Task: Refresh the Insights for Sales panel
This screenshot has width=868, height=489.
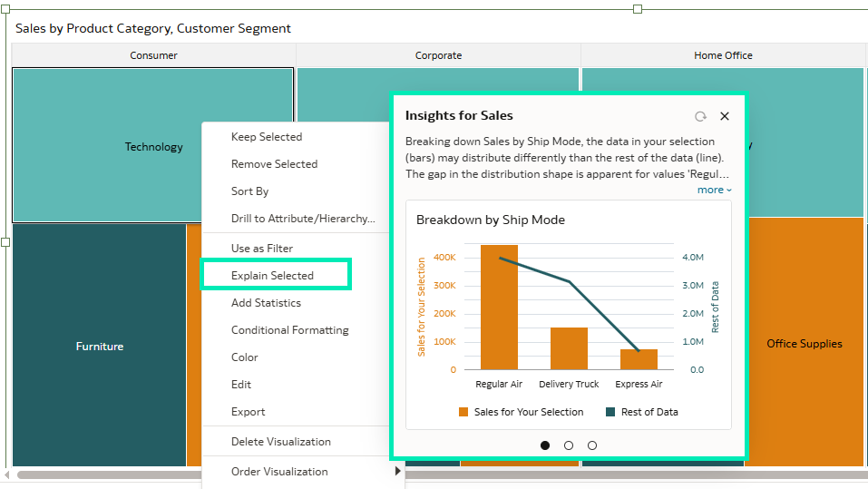Action: [700, 116]
